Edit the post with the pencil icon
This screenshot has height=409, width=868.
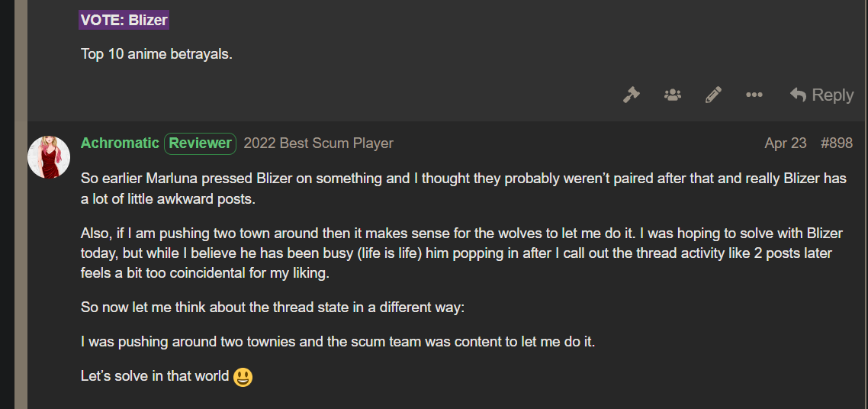[x=714, y=95]
